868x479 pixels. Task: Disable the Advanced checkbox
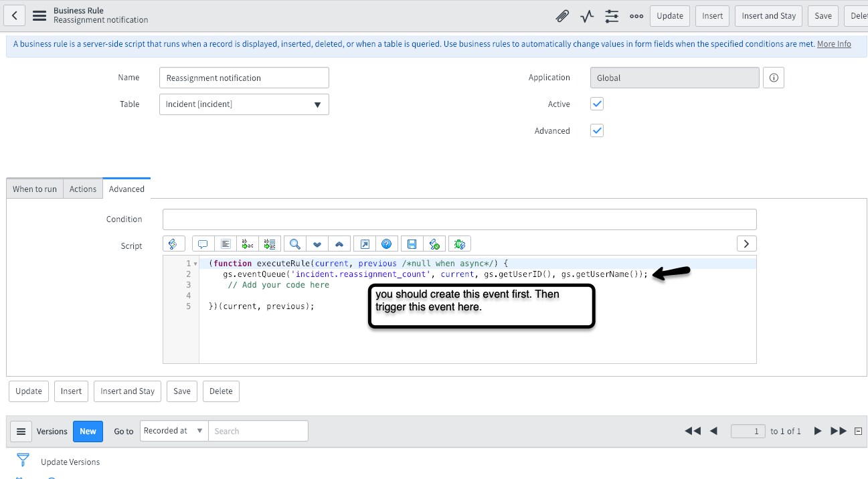[596, 130]
